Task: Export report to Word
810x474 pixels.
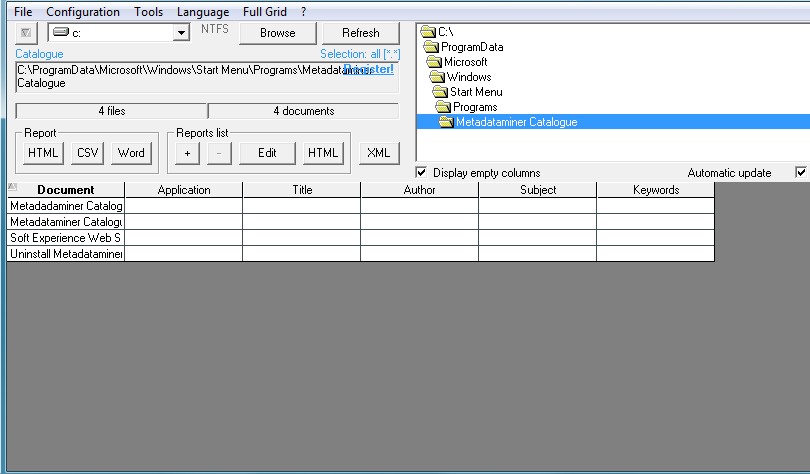Action: [131, 153]
